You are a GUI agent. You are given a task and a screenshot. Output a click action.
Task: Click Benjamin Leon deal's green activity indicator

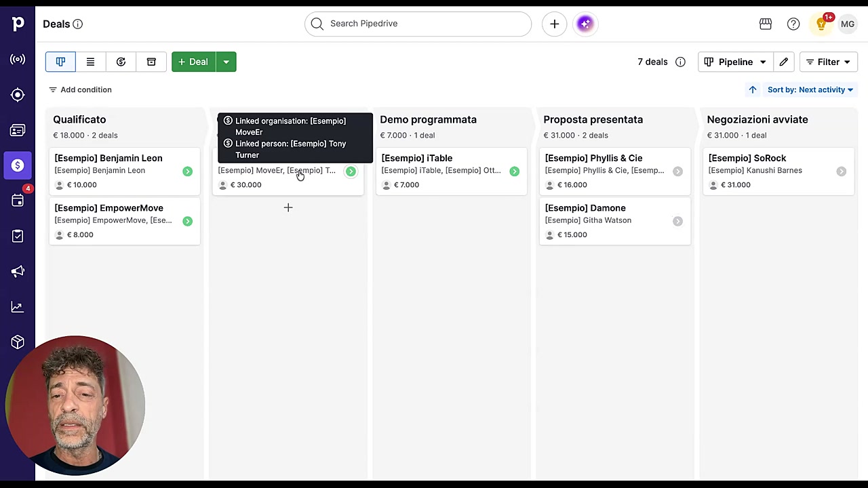point(187,171)
